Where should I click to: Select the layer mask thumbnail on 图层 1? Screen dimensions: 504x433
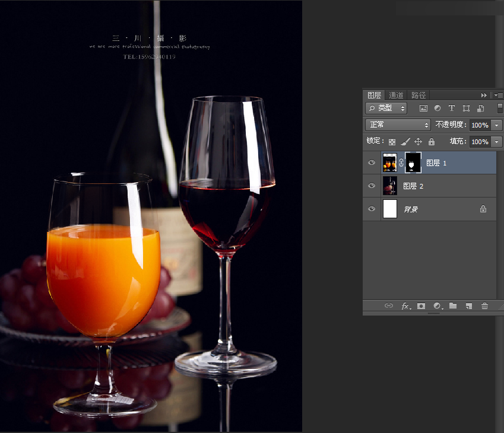(x=412, y=162)
